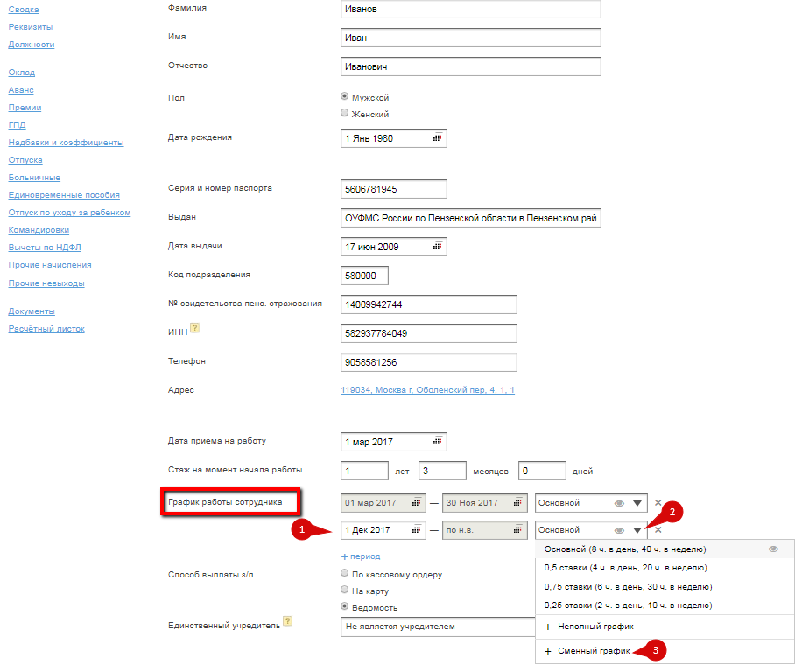Image resolution: width=809 pixels, height=672 pixels.
Task: Expand first Основной schedule dropdown arrow
Action: pyautogui.click(x=637, y=503)
